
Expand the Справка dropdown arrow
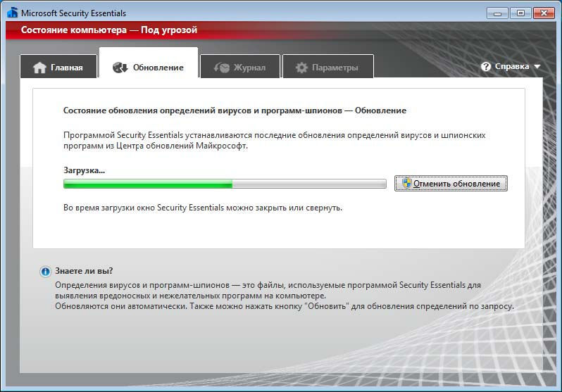coord(537,67)
